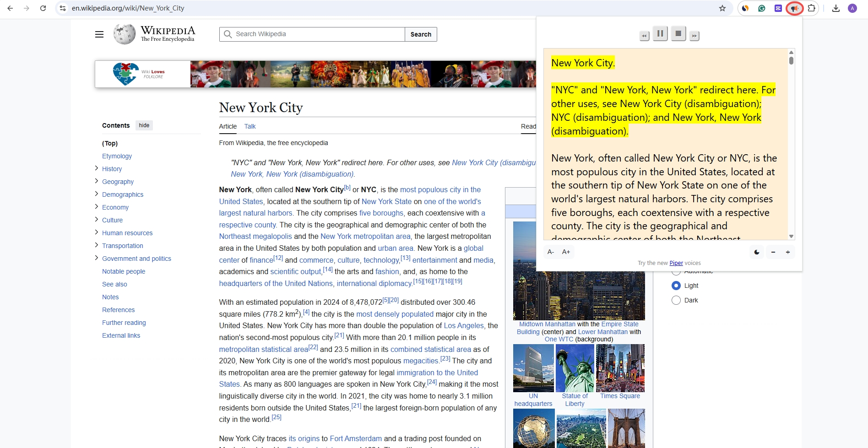868x448 pixels.
Task: Expand Government and politics section in contents
Action: [97, 258]
